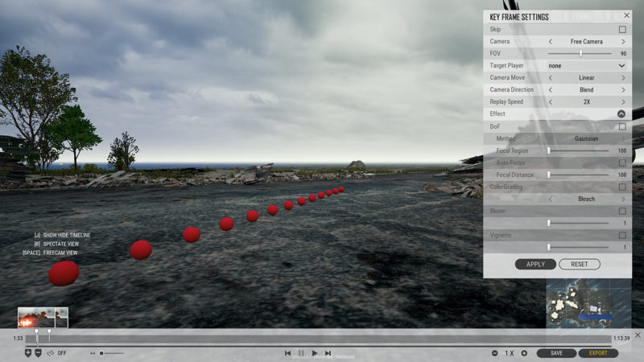Viewport: 644px width, 362px height.
Task: Select the previous Replay Speed option
Action: point(551,102)
